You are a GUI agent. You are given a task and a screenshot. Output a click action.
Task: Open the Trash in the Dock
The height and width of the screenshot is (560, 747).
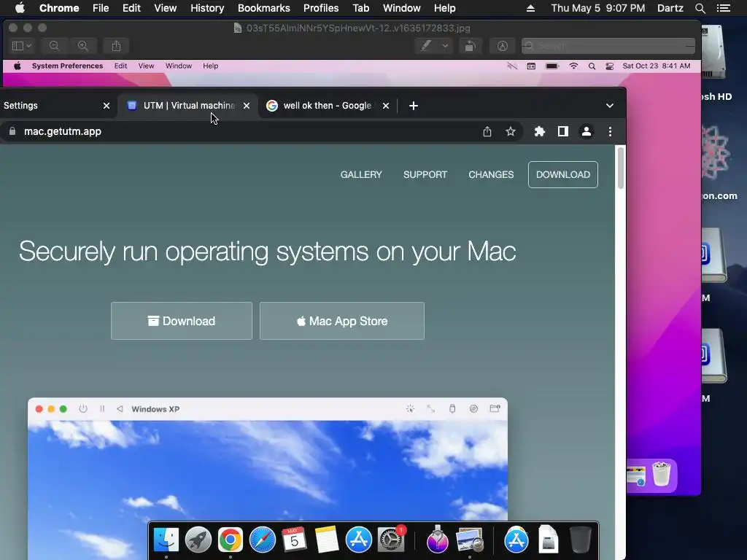click(580, 540)
